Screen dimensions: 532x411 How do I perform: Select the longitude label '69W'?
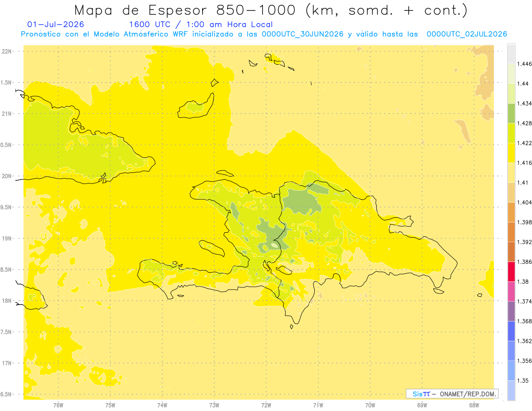422,405
